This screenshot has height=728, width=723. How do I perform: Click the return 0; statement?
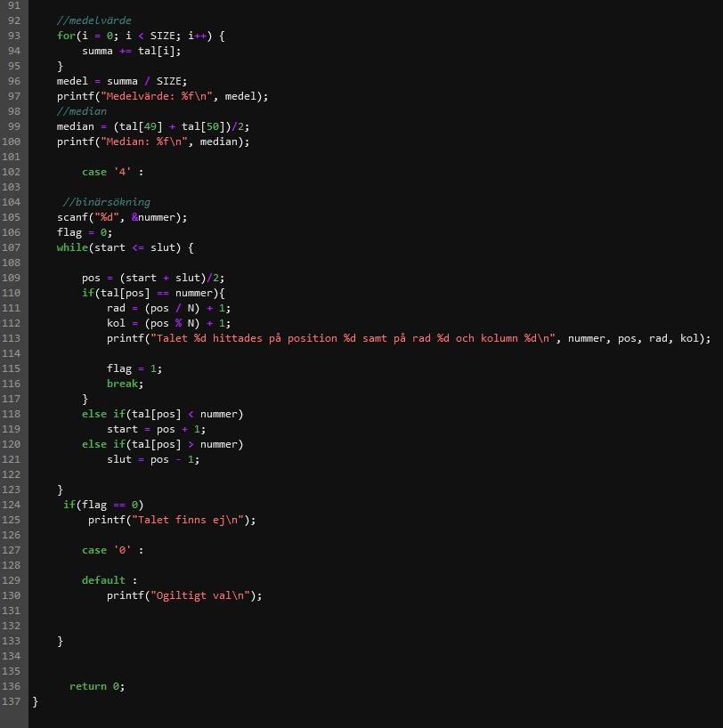point(97,686)
